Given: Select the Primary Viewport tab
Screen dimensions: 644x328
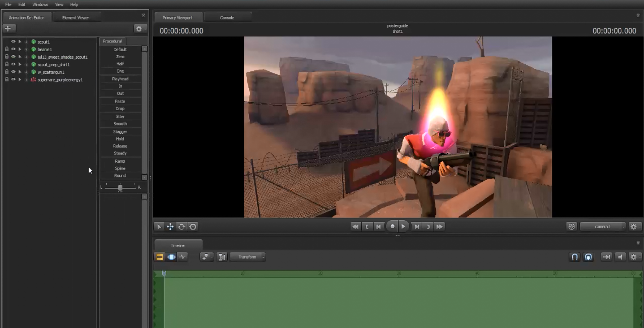Looking at the screenshot, I should (178, 17).
